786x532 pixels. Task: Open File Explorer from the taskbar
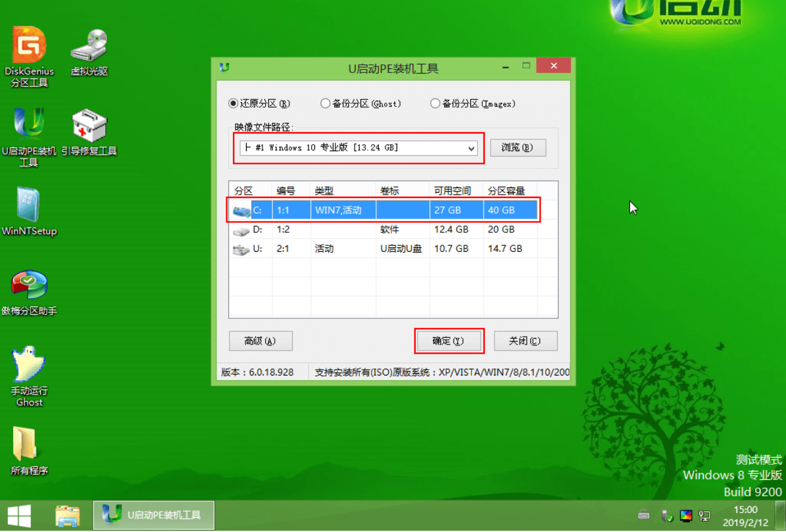(67, 516)
